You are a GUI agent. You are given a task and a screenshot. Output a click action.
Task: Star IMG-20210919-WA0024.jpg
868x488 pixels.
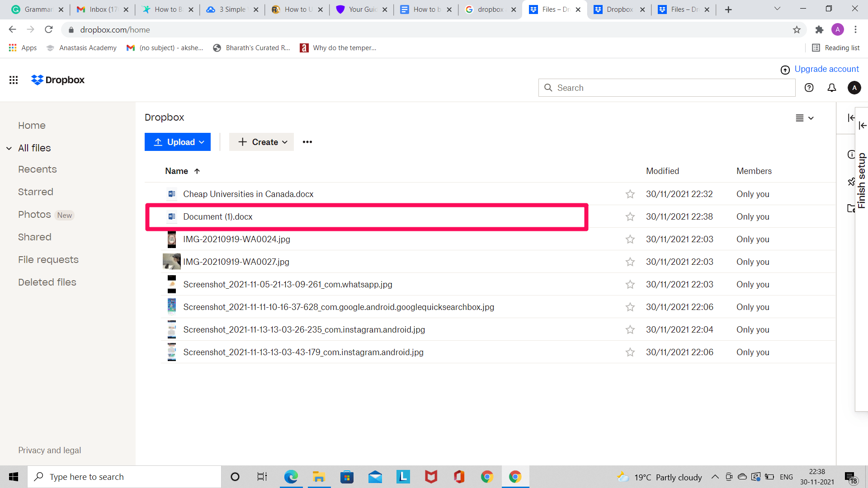[630, 239]
